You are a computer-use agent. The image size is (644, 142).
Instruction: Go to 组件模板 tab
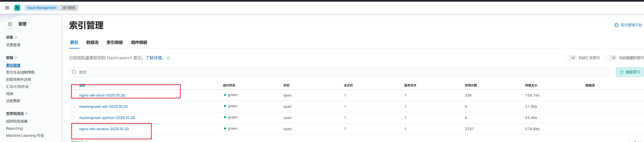coord(139,43)
